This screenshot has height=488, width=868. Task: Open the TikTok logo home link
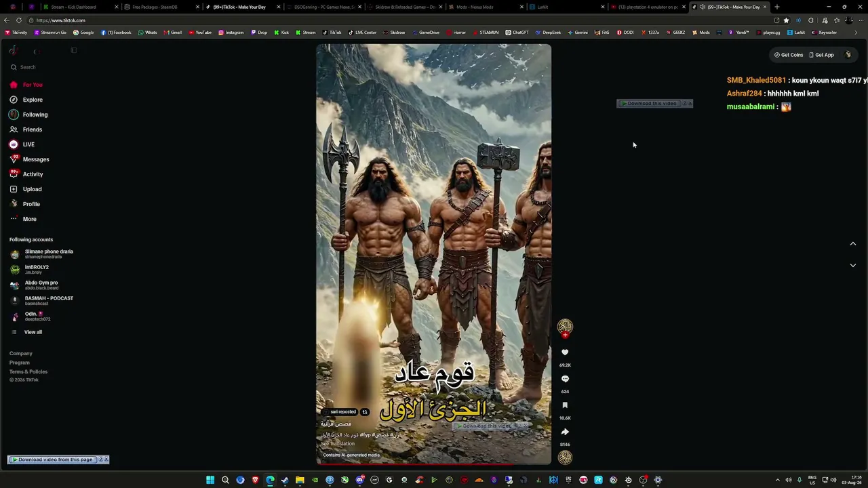(13, 50)
